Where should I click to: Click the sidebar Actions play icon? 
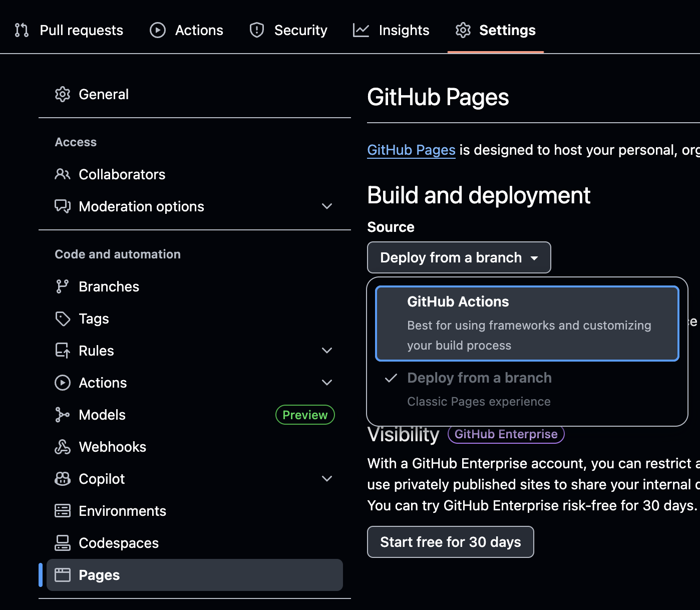tap(63, 383)
